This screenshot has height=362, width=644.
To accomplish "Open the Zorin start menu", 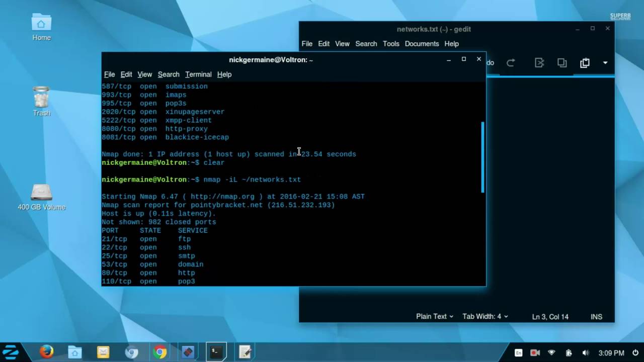I will click(11, 352).
